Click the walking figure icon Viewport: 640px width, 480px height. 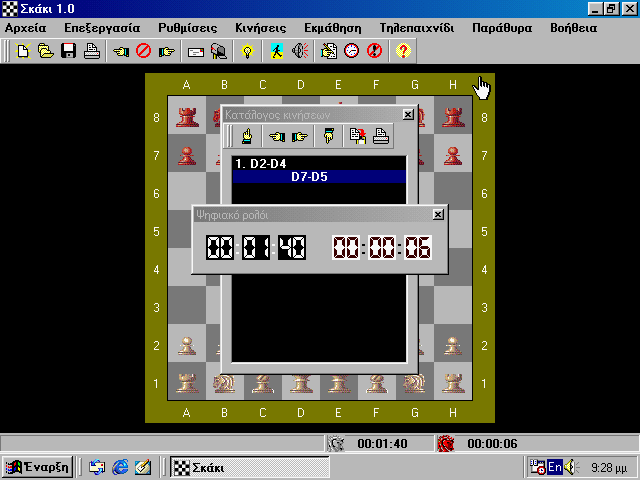[277, 51]
